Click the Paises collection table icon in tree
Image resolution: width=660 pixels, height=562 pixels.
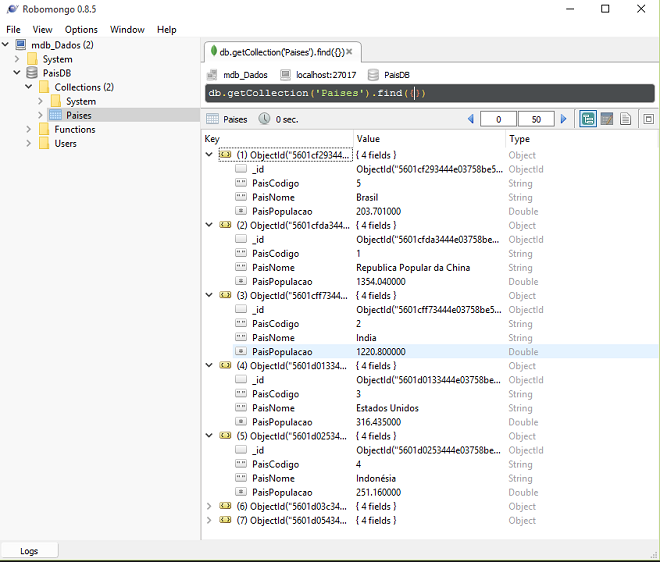coord(56,115)
